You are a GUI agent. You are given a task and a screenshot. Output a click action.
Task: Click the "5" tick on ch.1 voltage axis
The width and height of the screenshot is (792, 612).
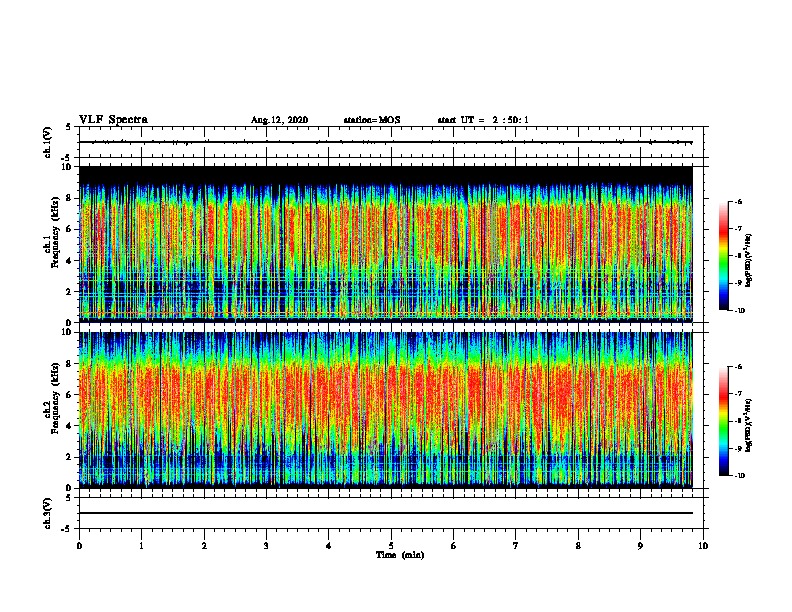(69, 127)
